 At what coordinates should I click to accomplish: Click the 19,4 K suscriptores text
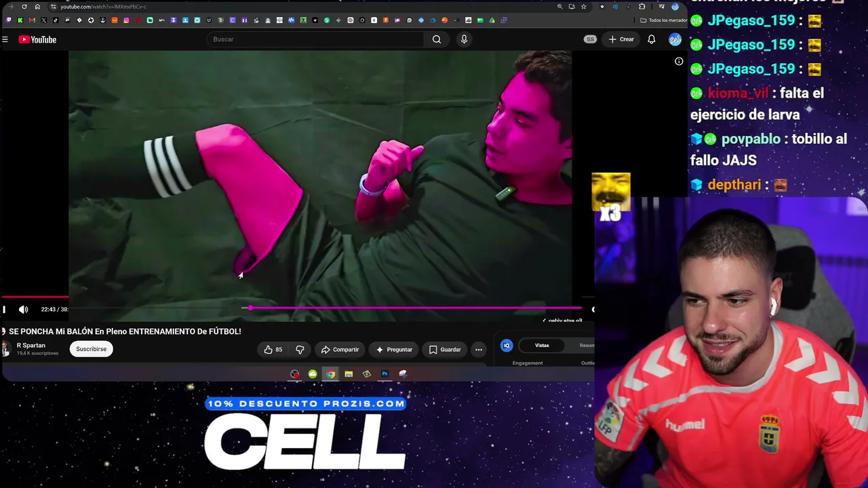point(37,354)
